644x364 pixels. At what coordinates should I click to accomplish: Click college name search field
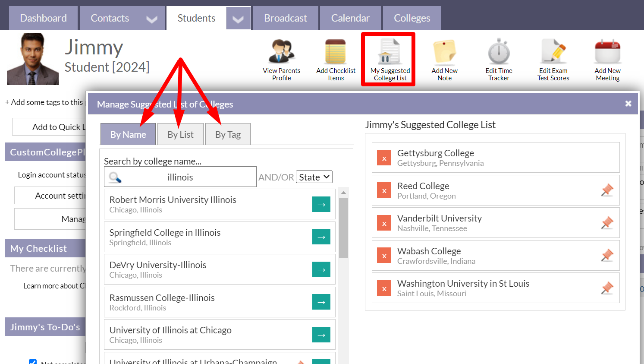[180, 177]
